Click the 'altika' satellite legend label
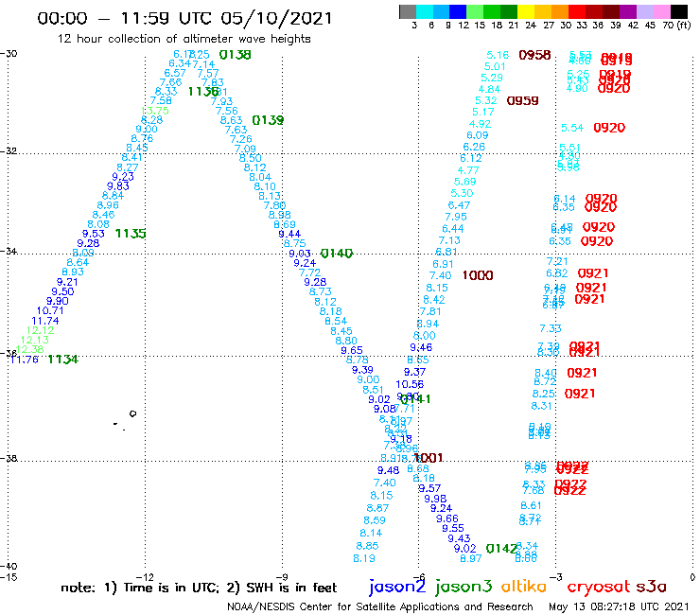Image resolution: width=700 pixels, height=615 pixels. pos(524,586)
